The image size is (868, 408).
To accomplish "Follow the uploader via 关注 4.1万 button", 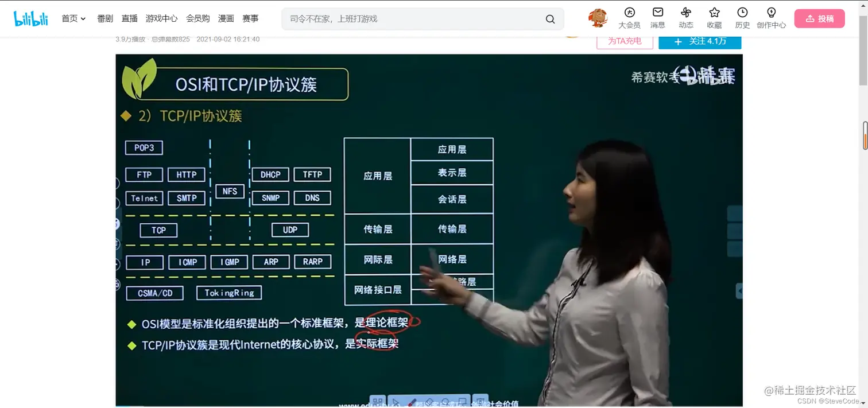I will pyautogui.click(x=700, y=42).
